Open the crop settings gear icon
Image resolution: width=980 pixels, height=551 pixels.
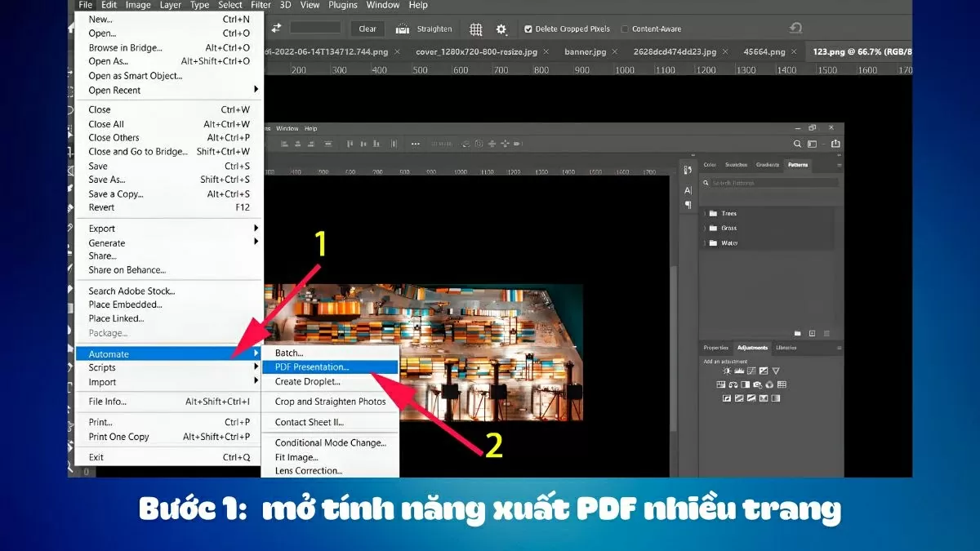[501, 29]
